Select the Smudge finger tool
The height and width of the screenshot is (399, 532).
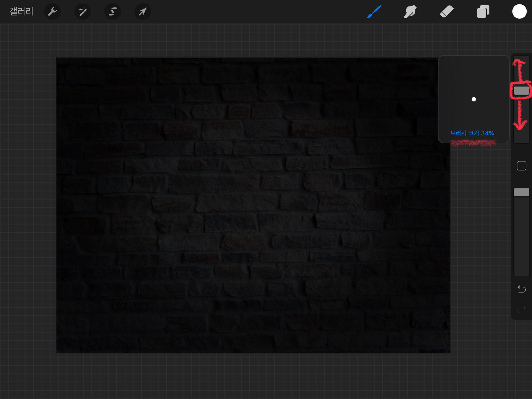tap(410, 11)
